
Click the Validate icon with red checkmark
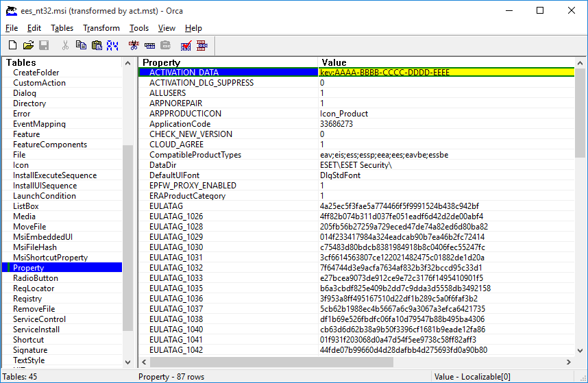pyautogui.click(x=186, y=45)
